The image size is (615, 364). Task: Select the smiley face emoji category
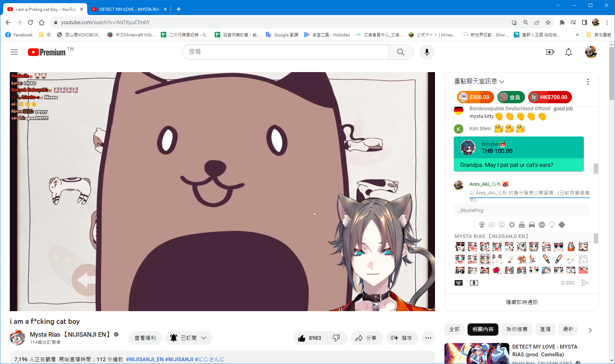coord(502,225)
